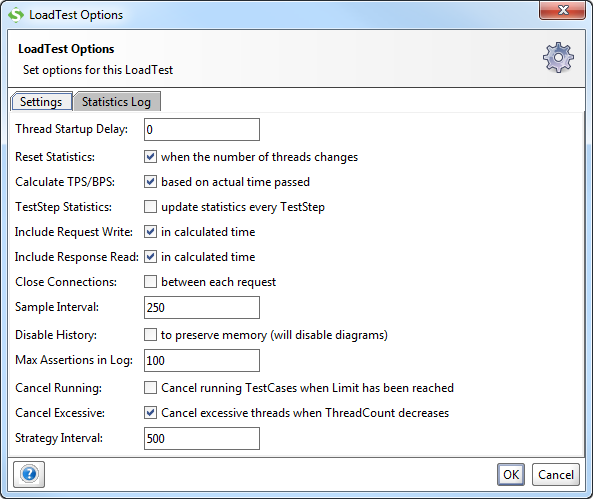
Task: Toggle Include Response Read checkbox
Action: coord(151,256)
